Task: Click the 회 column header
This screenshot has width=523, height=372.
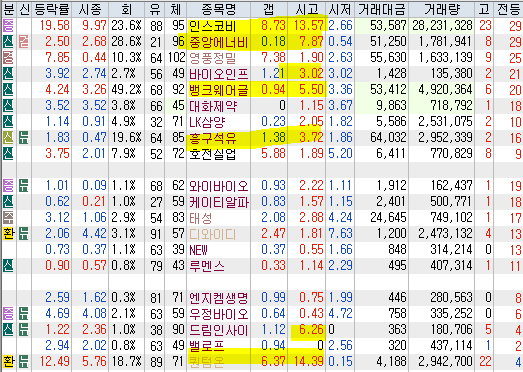Action: [127, 9]
